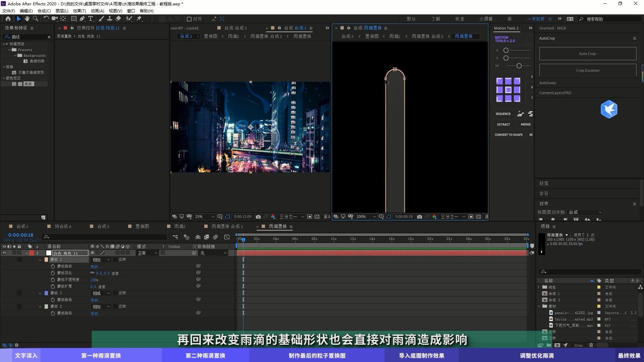
Task: Collapse 蒙版 1 property group
Action: (40, 260)
